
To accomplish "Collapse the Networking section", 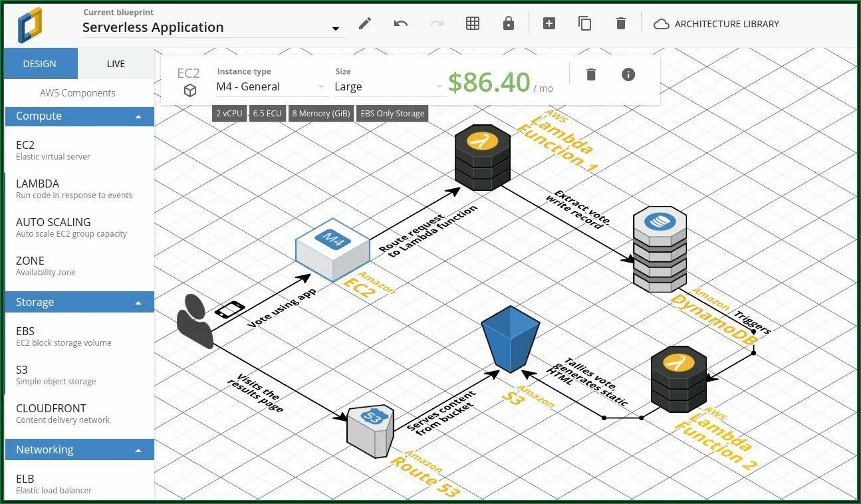I will point(80,449).
